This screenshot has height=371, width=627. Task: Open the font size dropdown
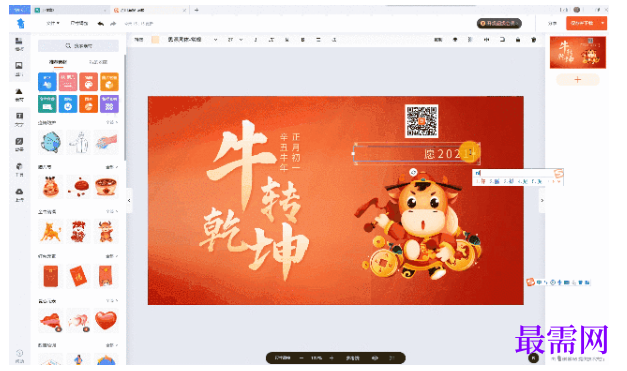point(235,40)
